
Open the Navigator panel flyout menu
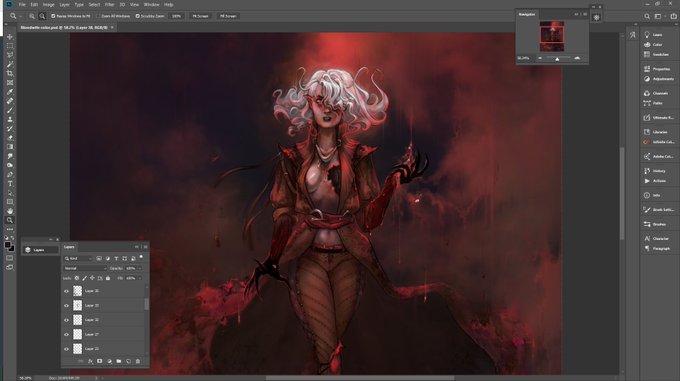585,14
